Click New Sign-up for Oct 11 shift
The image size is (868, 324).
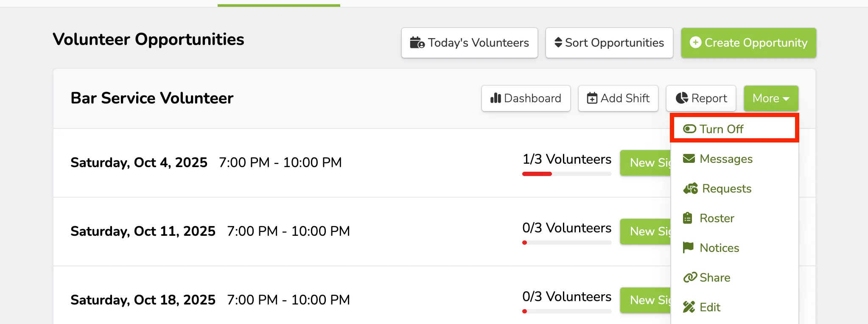(x=645, y=232)
